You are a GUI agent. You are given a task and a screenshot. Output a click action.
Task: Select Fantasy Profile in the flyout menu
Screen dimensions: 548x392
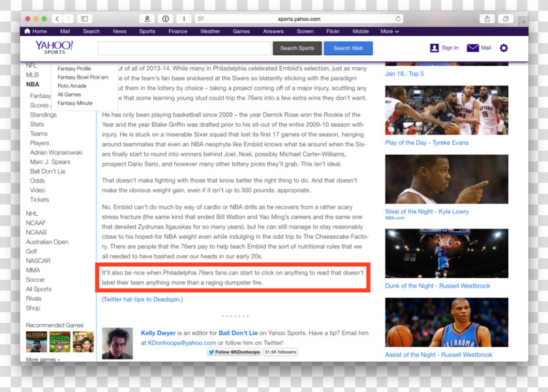(74, 68)
